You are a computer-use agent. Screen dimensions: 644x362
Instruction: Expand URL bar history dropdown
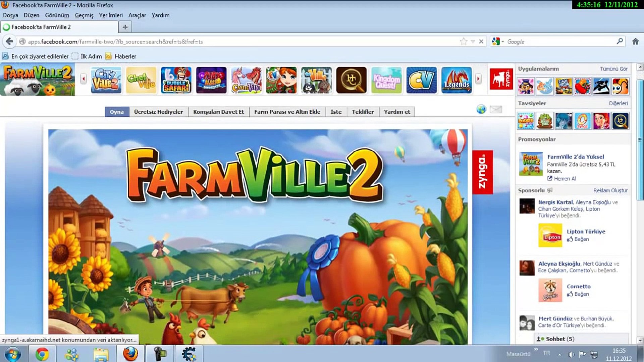(x=473, y=42)
